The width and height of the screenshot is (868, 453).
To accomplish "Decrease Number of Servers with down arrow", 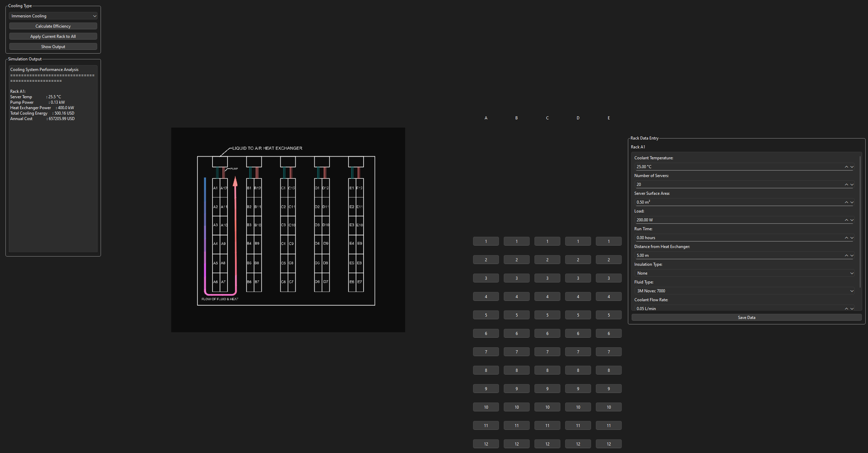I will point(852,185).
